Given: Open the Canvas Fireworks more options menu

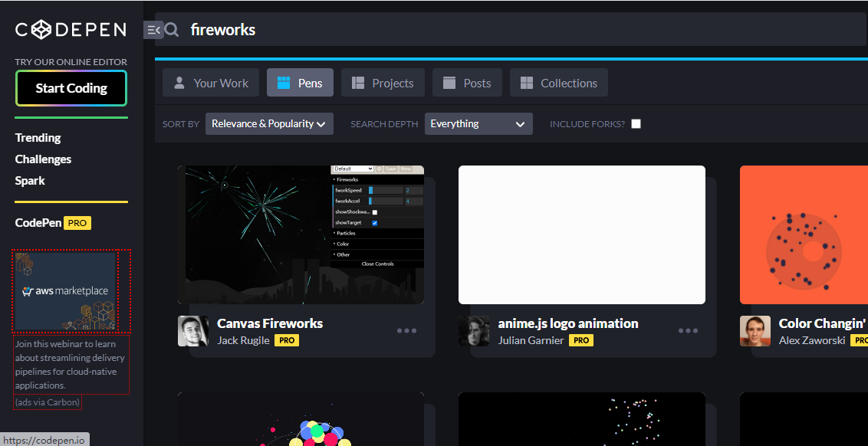Looking at the screenshot, I should tap(407, 331).
